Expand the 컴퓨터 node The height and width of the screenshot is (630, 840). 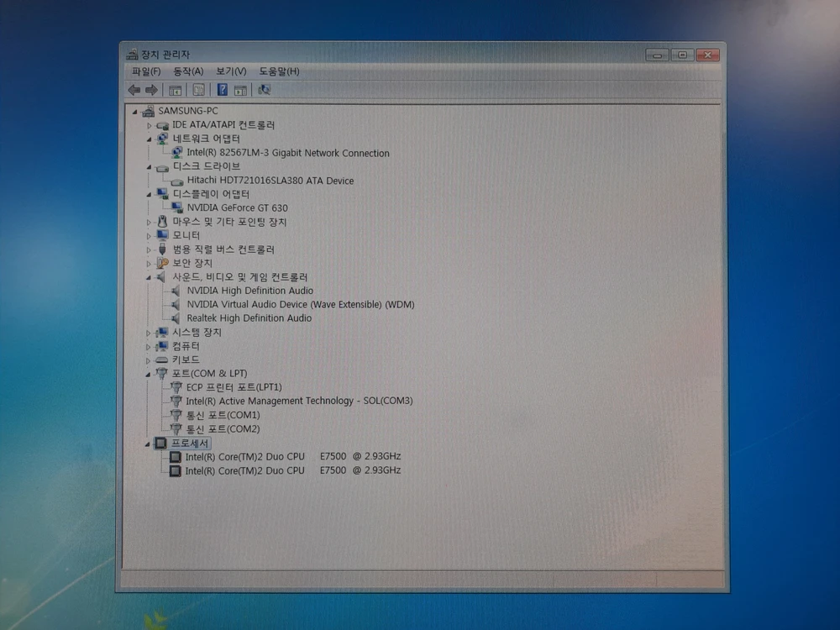pyautogui.click(x=149, y=347)
